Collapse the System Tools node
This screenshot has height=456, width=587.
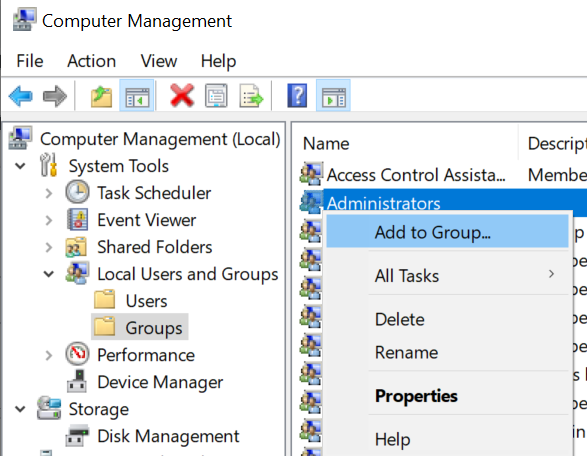point(20,165)
